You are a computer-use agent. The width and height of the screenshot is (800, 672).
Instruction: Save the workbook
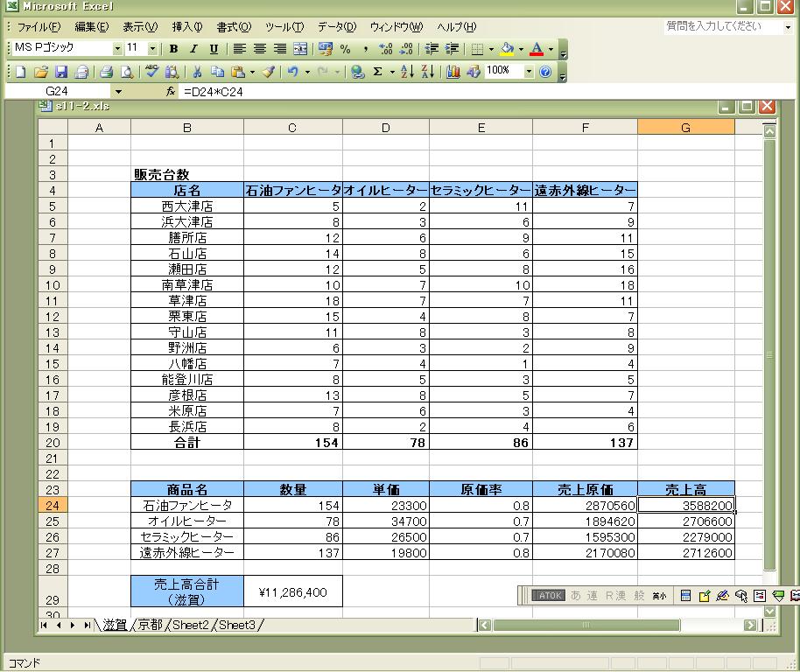(61, 72)
